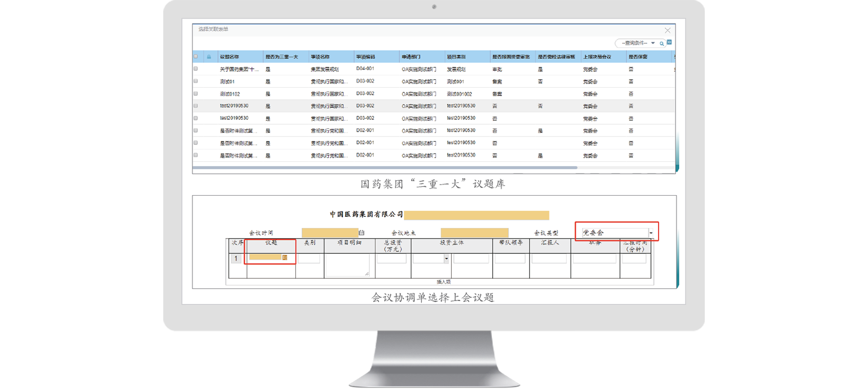Click the highlighted 议题 field in row 1
Image resolution: width=868 pixels, height=389 pixels.
(265, 257)
